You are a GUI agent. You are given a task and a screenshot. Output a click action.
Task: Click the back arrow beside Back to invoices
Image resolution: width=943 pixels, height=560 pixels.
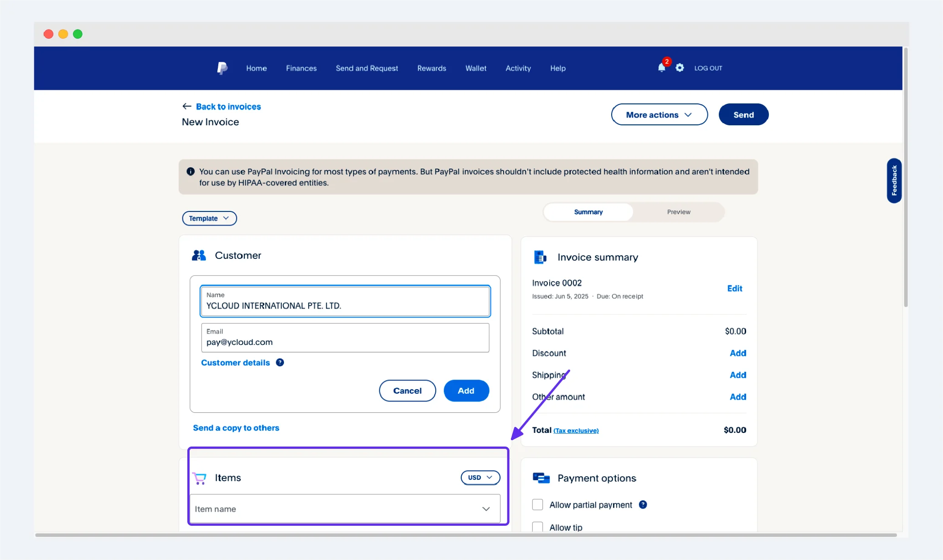point(186,106)
